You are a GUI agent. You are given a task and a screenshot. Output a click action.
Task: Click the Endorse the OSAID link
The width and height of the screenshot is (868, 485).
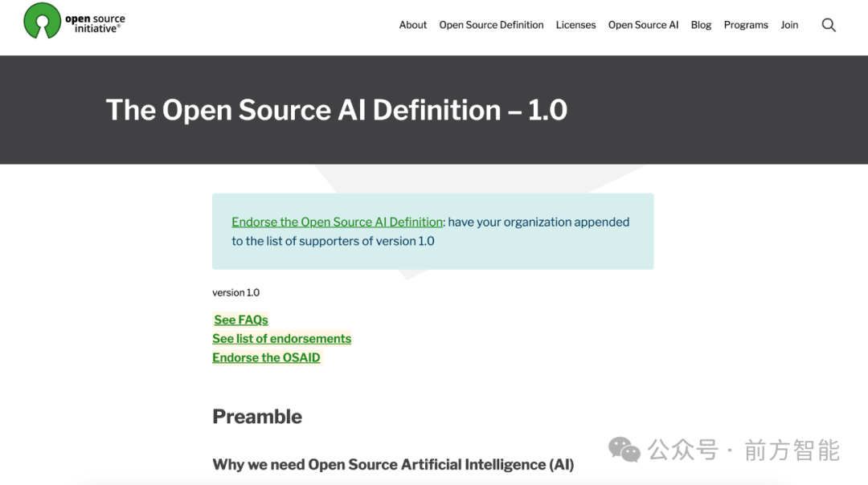(x=266, y=357)
